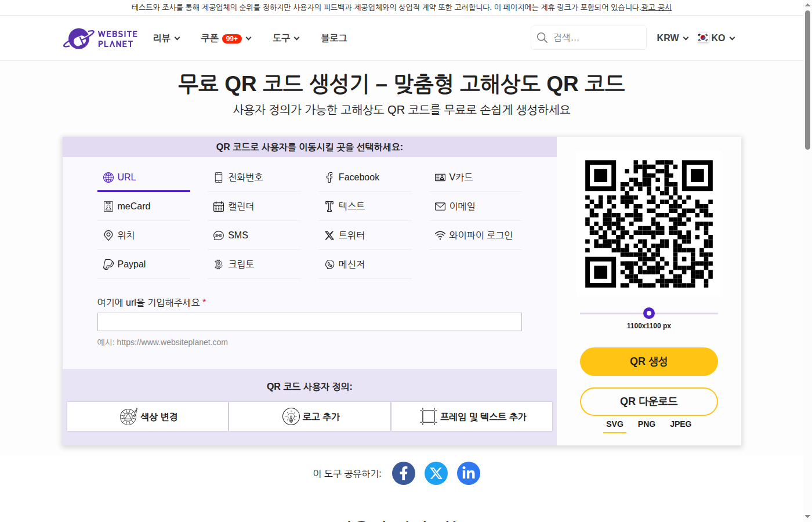Open the 블로그 menu item
Viewport: 812px width, 522px height.
click(x=333, y=38)
